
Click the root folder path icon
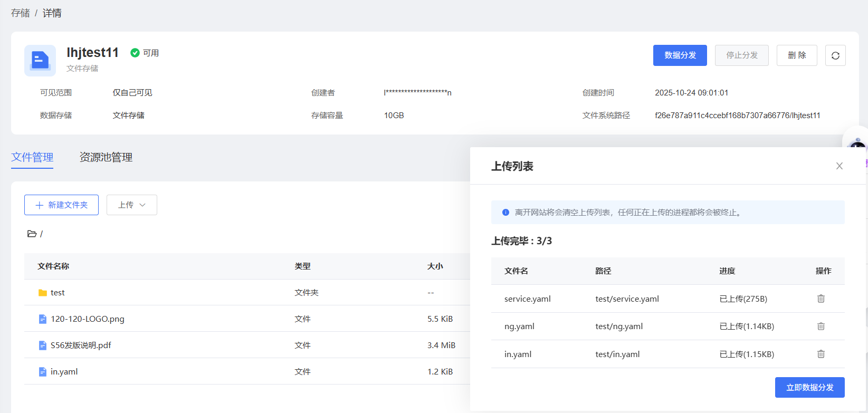[x=32, y=234]
